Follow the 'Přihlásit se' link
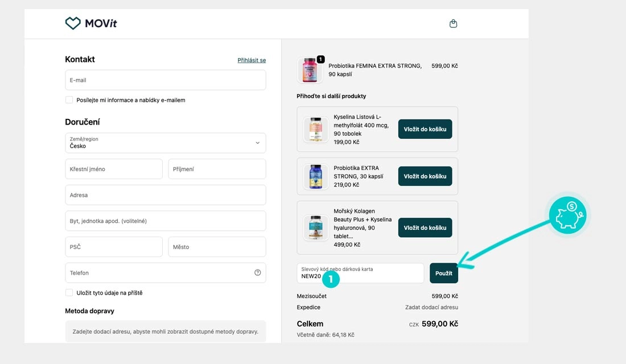This screenshot has width=626, height=364. pyautogui.click(x=252, y=60)
